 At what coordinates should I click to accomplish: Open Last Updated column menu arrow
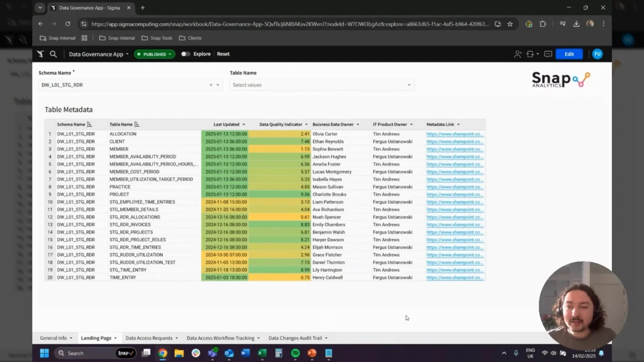click(244, 124)
